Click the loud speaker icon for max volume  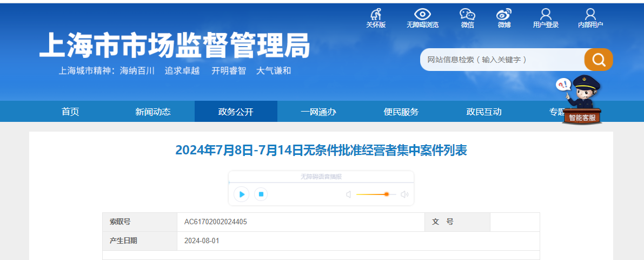(404, 194)
